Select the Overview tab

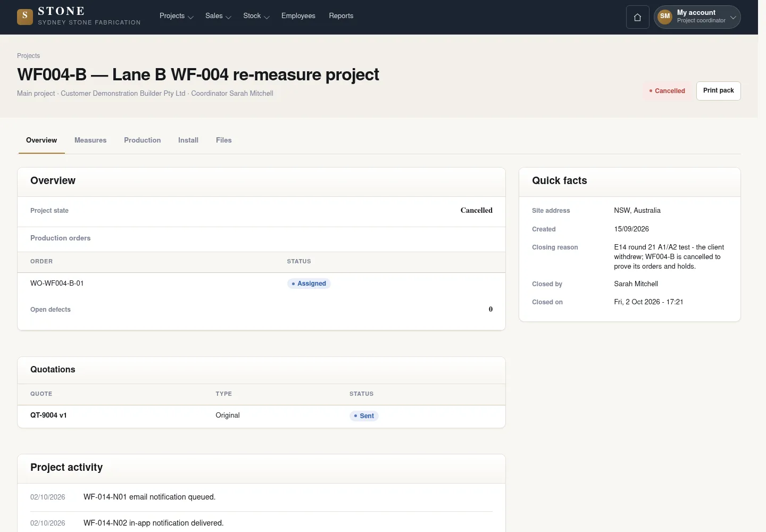41,140
